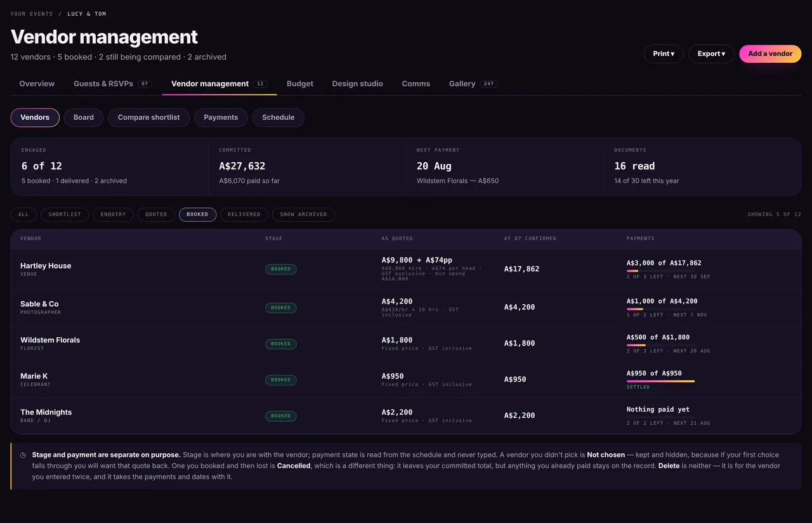
Task: Open the Gallery tab
Action: coord(473,84)
